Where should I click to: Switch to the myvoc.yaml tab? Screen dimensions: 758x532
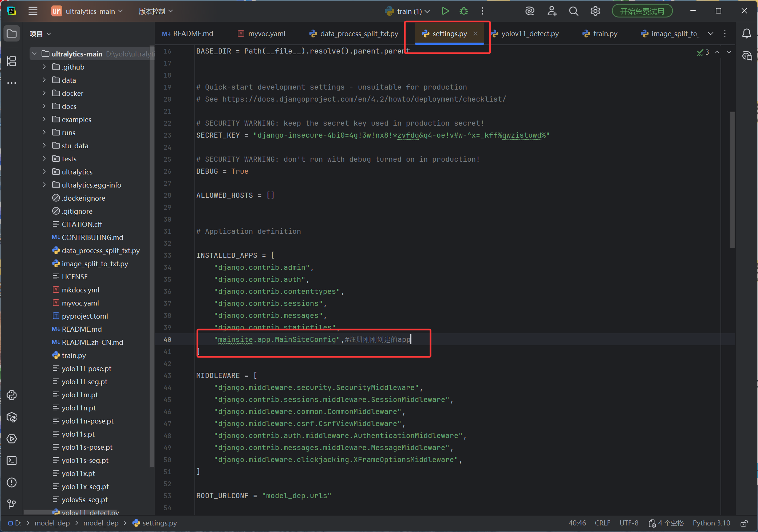coord(266,34)
